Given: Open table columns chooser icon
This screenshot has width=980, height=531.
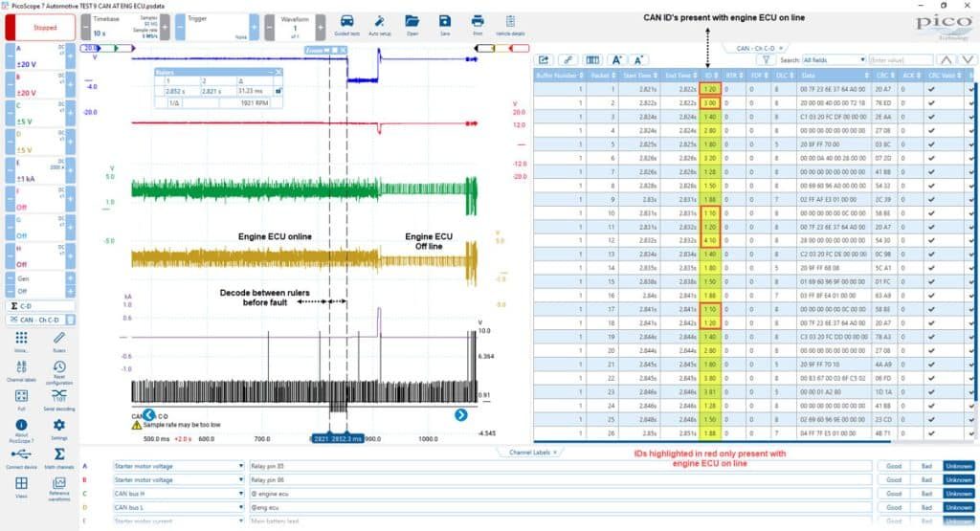Looking at the screenshot, I should (591, 60).
